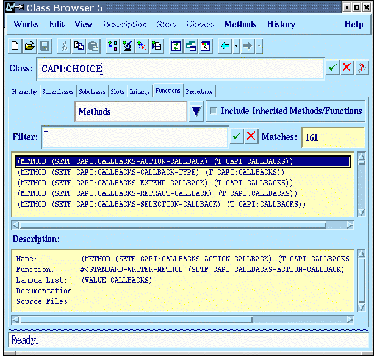Clear filter with red X button
This screenshot has height=361, width=379.
pos(251,136)
